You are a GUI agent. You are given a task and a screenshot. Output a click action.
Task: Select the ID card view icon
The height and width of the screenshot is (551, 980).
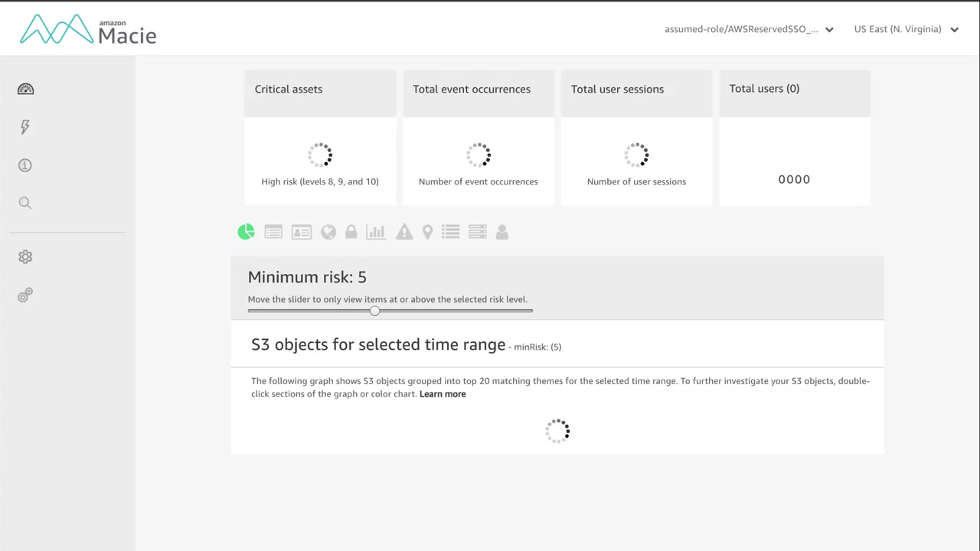pyautogui.click(x=302, y=232)
